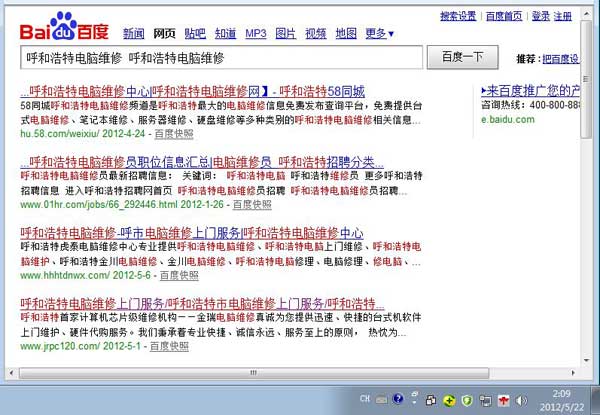
Task: Switch to 新闻 search tab
Action: pyautogui.click(x=134, y=34)
